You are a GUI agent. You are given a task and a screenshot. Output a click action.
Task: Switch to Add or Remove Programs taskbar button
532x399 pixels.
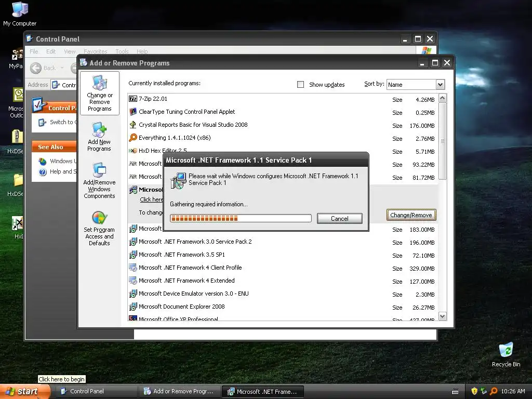click(180, 391)
